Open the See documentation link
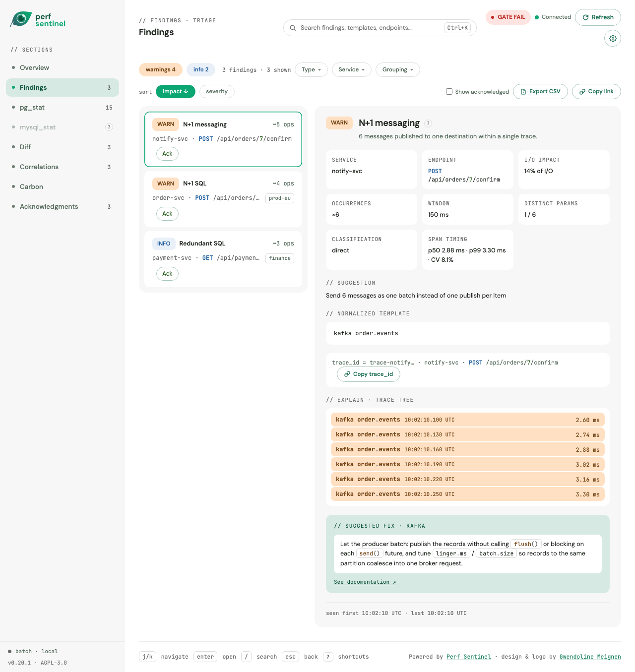This screenshot has height=672, width=635. (365, 582)
